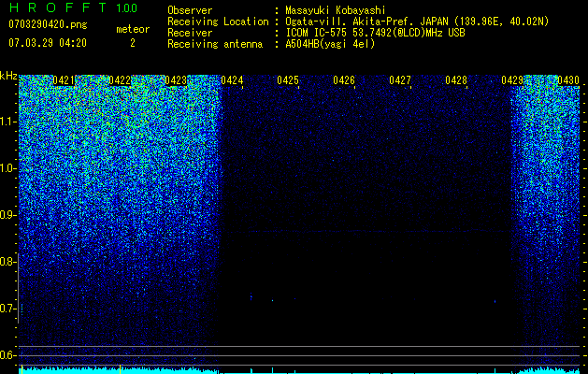Click the 0427 time marker

tap(400, 80)
